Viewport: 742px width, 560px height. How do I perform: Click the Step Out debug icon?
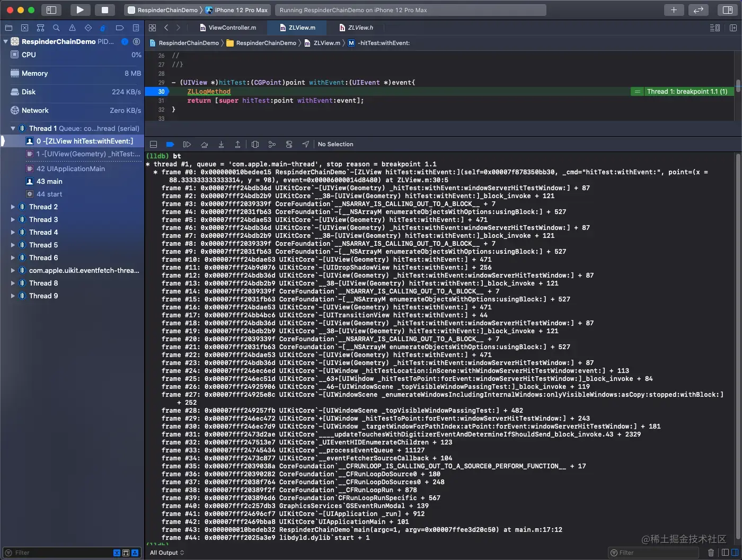click(x=237, y=144)
